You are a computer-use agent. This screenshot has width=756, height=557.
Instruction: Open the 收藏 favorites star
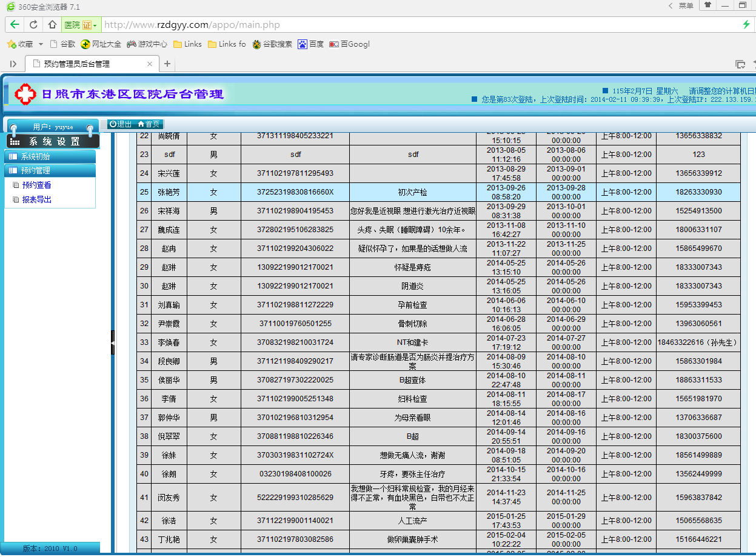point(19,44)
